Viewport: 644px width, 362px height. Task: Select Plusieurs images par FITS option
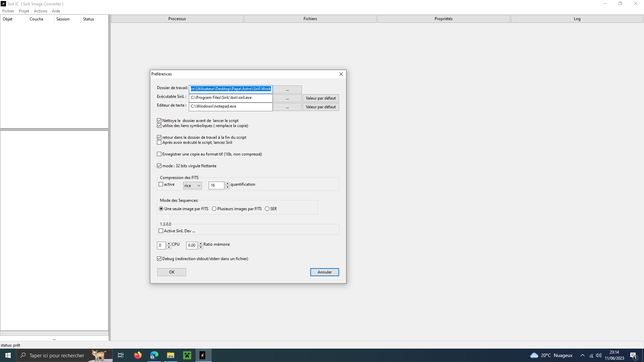(x=214, y=209)
